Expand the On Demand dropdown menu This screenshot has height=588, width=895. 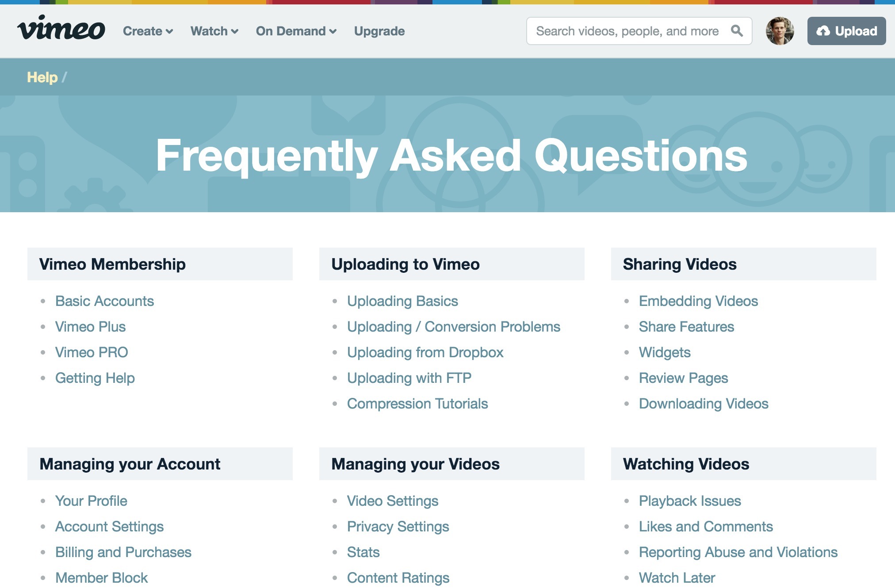click(x=296, y=31)
